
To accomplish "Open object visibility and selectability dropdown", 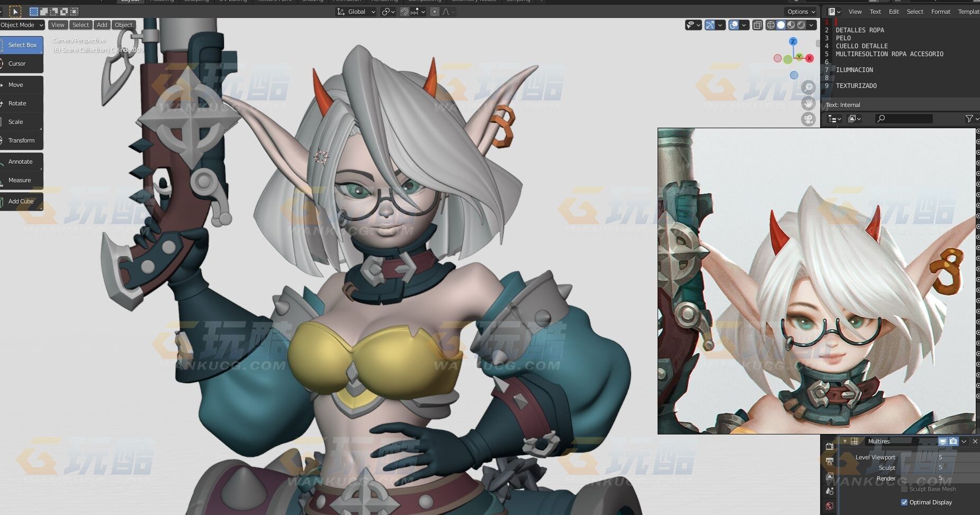I will coord(693,25).
